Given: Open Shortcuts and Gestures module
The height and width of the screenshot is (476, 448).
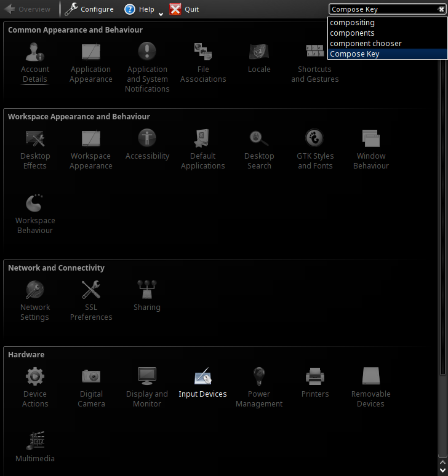Looking at the screenshot, I should pos(315,63).
